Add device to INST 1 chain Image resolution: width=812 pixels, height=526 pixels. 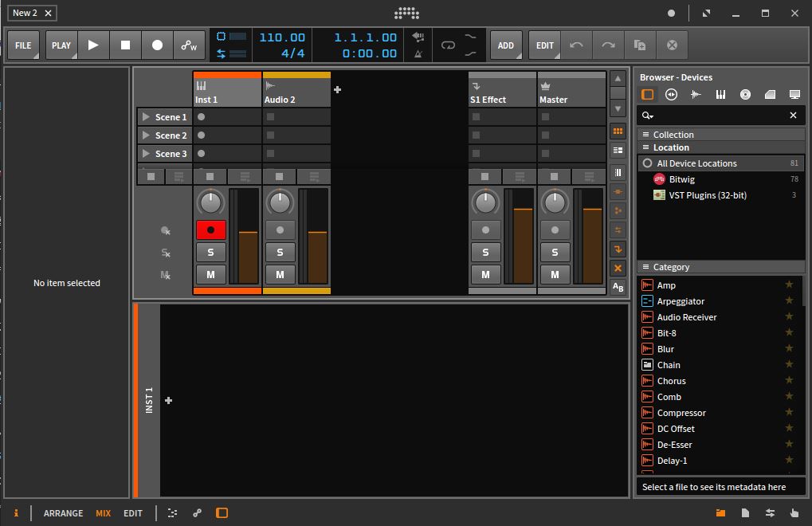pyautogui.click(x=168, y=400)
